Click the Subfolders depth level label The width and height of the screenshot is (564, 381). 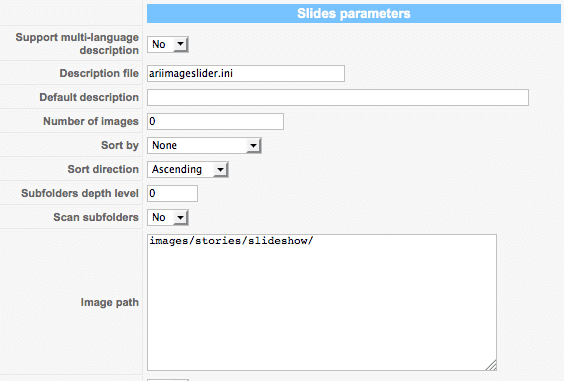click(79, 194)
